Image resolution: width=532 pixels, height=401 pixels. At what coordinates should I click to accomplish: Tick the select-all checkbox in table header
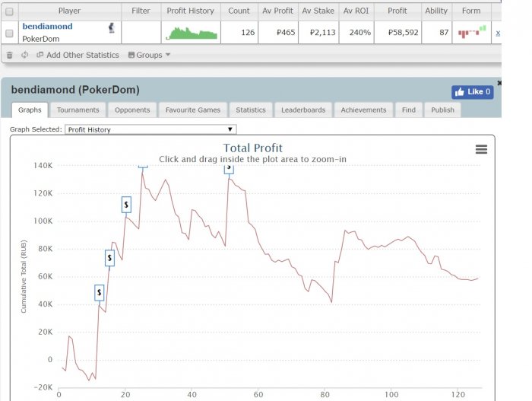9,11
